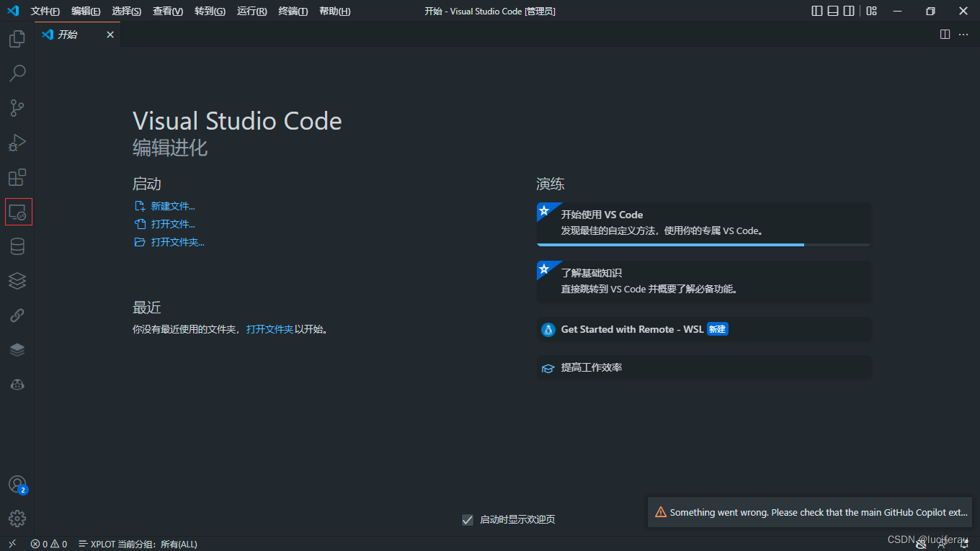The width and height of the screenshot is (980, 551).
Task: Click the solid filled stack activity bar icon
Action: pyautogui.click(x=17, y=350)
